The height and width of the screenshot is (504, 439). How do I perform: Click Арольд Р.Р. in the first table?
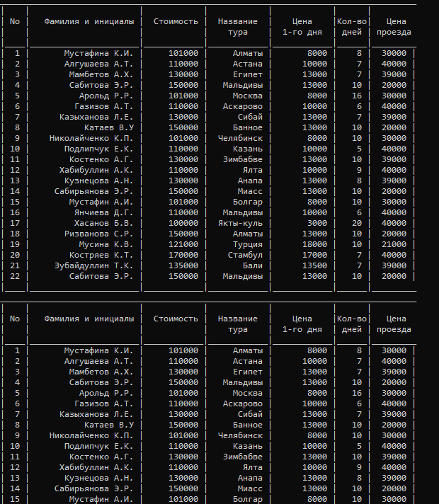pyautogui.click(x=106, y=96)
